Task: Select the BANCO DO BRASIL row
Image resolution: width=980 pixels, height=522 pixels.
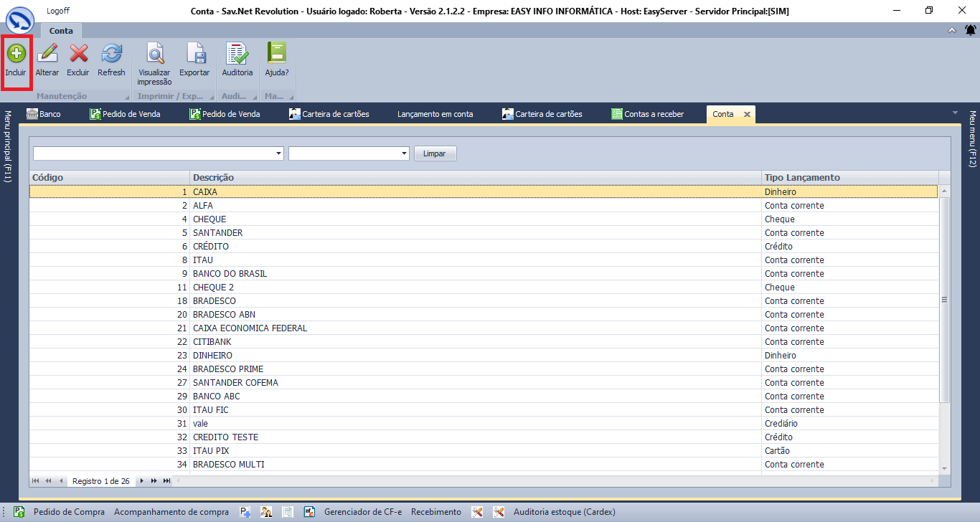Action: [484, 273]
